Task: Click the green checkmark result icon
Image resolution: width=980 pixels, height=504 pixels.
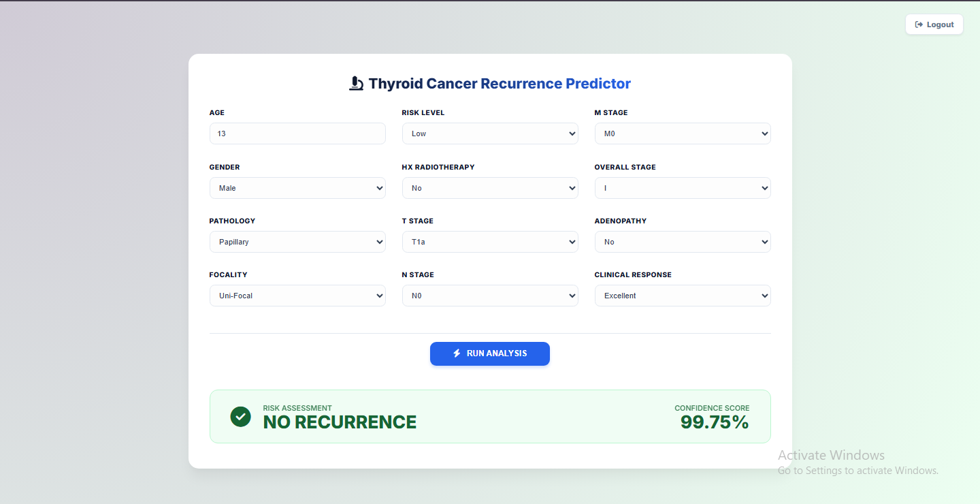Action: pyautogui.click(x=240, y=417)
